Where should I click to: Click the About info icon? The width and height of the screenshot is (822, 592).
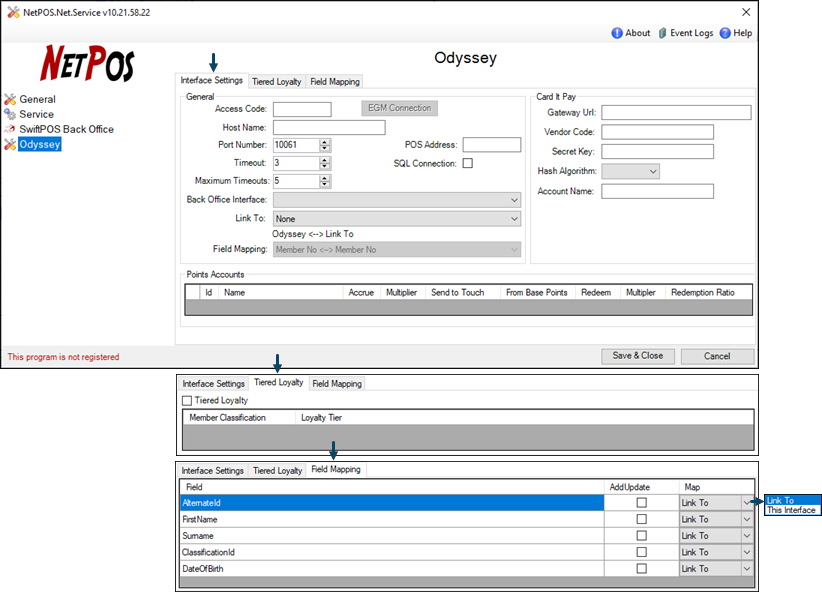pos(617,33)
